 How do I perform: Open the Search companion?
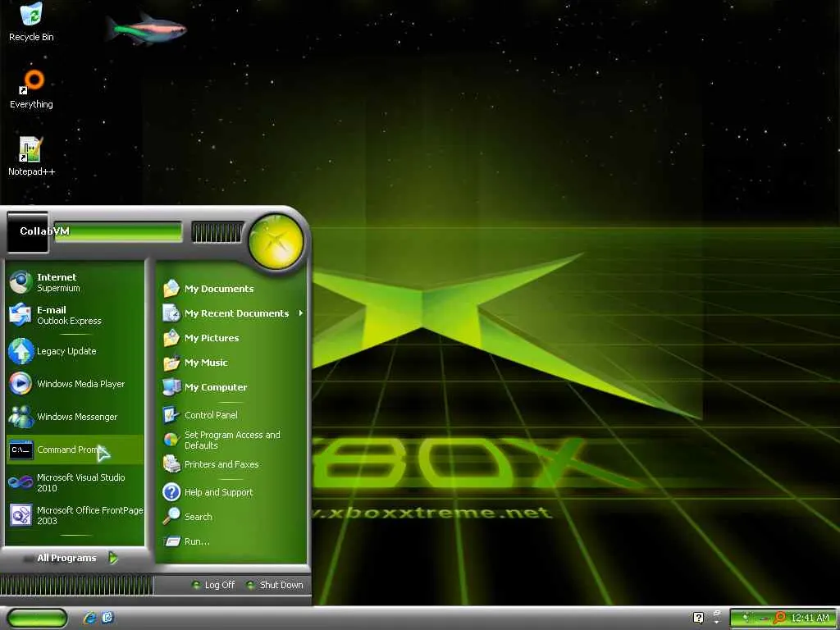click(232, 517)
